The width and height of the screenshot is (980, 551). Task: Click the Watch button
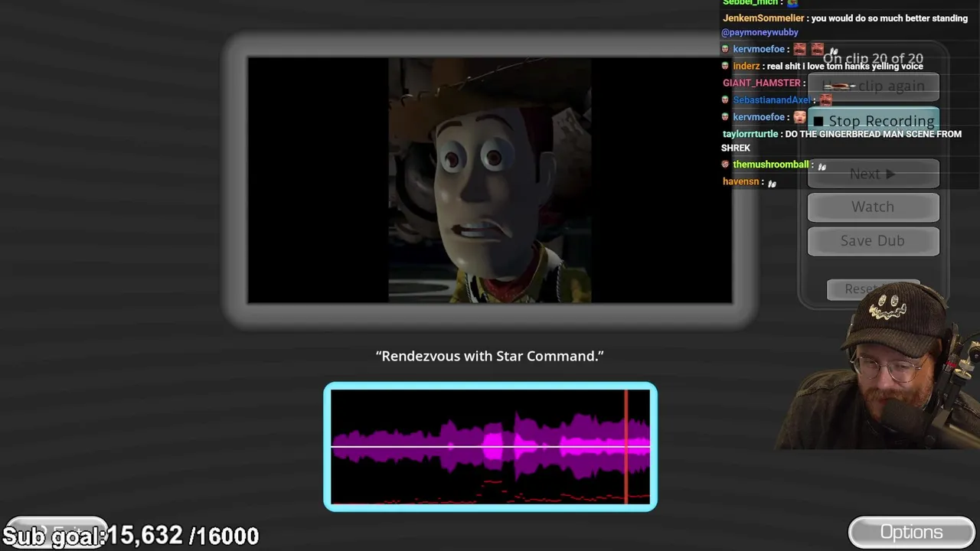pos(874,207)
